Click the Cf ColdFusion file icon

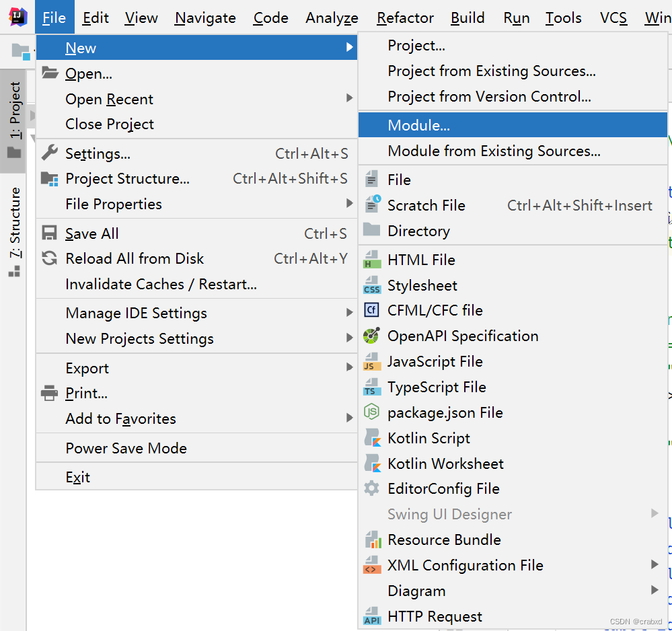pos(371,309)
